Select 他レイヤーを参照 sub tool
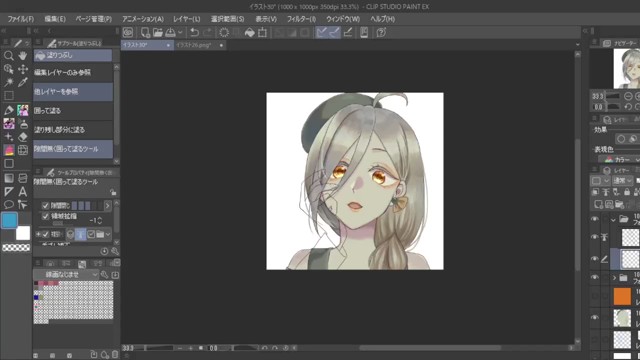 tap(73, 92)
